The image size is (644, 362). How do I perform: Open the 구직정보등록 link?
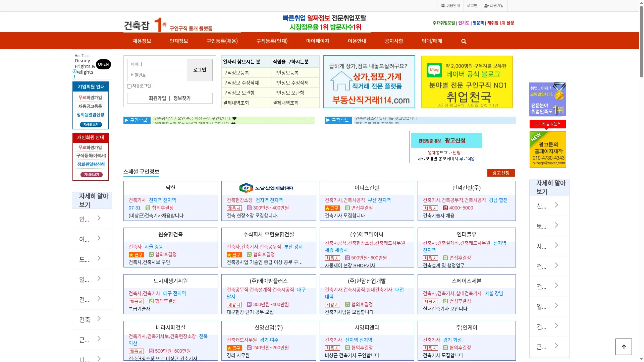pyautogui.click(x=236, y=73)
